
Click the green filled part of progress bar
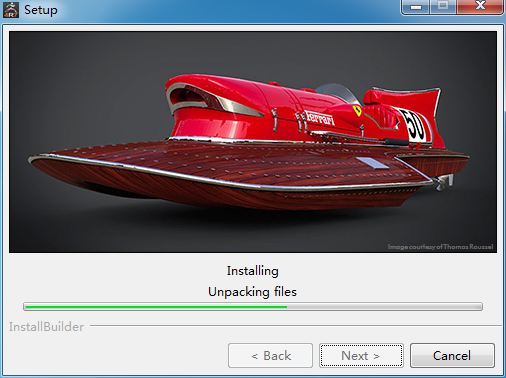tap(156, 307)
